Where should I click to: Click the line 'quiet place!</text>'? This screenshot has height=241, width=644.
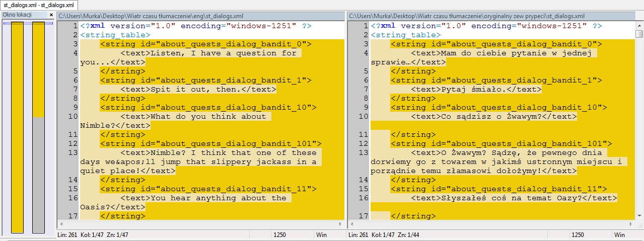[x=128, y=171]
